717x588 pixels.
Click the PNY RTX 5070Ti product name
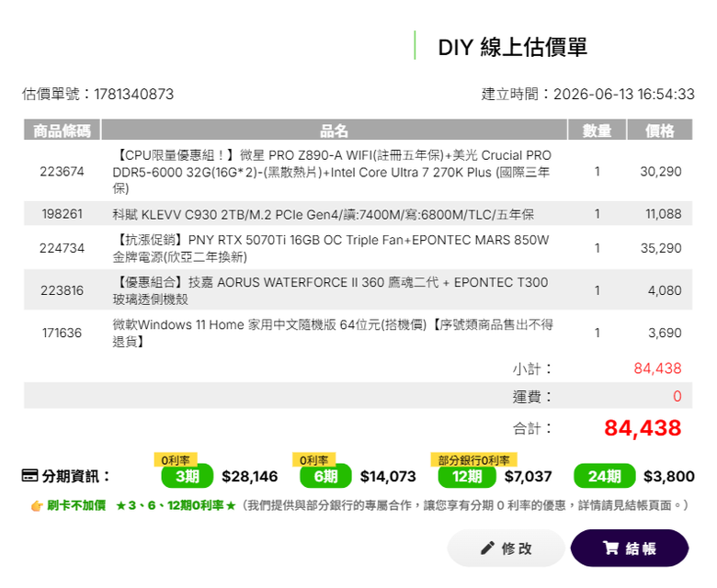coord(331,249)
